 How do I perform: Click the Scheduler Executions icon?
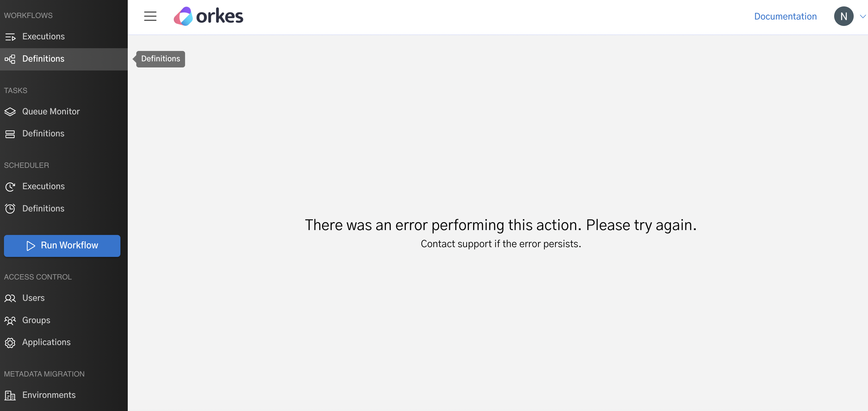[10, 186]
